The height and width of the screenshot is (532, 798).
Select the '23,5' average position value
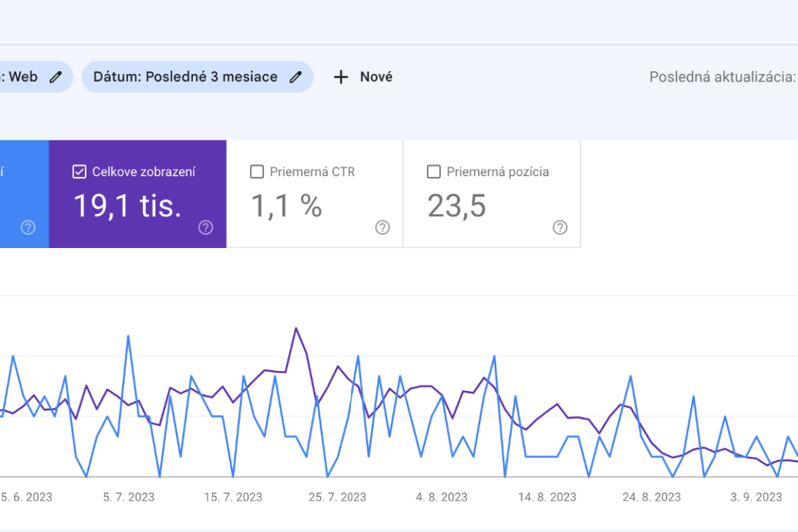(x=457, y=206)
